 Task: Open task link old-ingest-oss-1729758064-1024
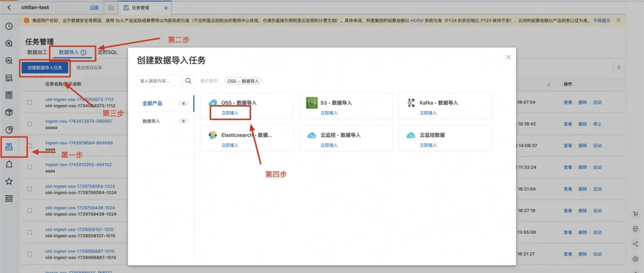pyautogui.click(x=80, y=187)
